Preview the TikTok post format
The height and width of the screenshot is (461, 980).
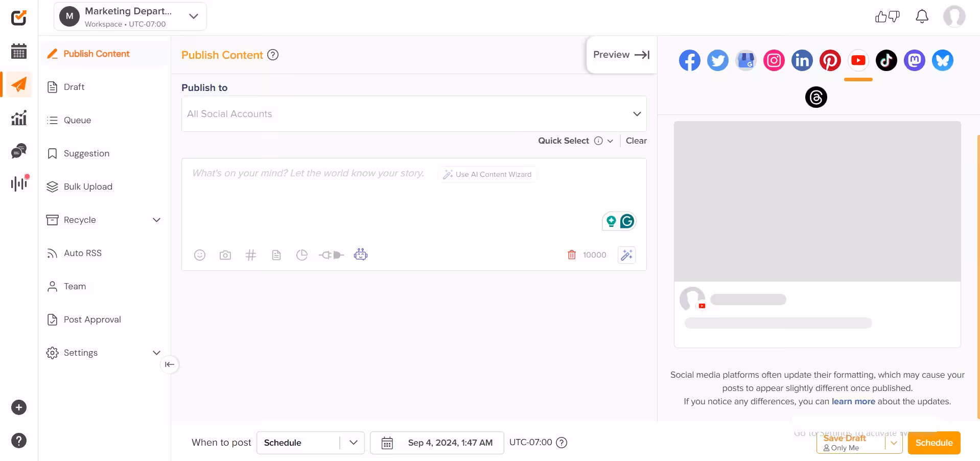[886, 60]
